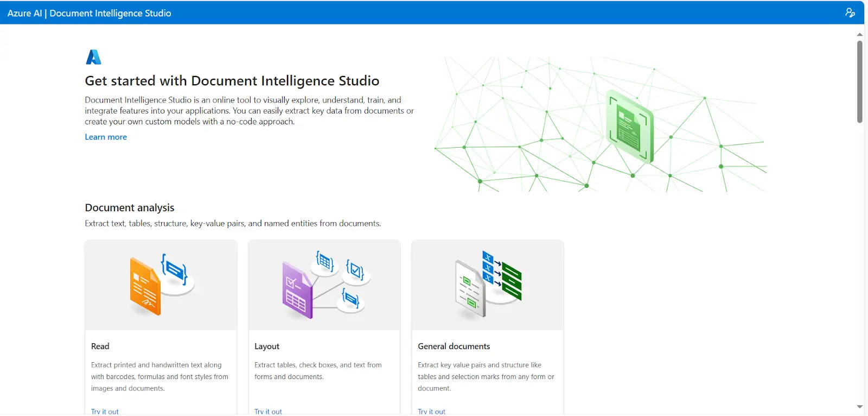868x416 pixels.
Task: Click Document Intelligence Studio header title
Action: pyautogui.click(x=110, y=13)
